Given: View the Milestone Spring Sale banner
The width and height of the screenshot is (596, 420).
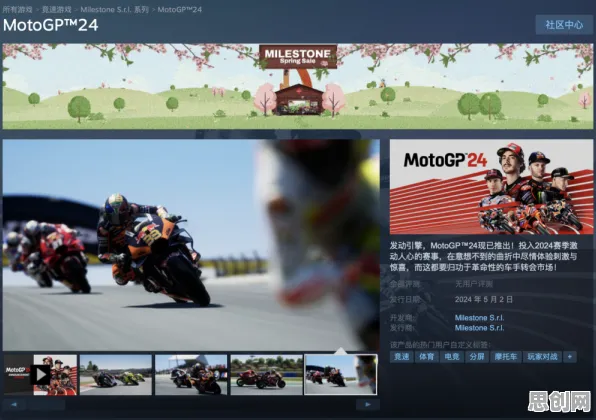Looking at the screenshot, I should tap(298, 86).
